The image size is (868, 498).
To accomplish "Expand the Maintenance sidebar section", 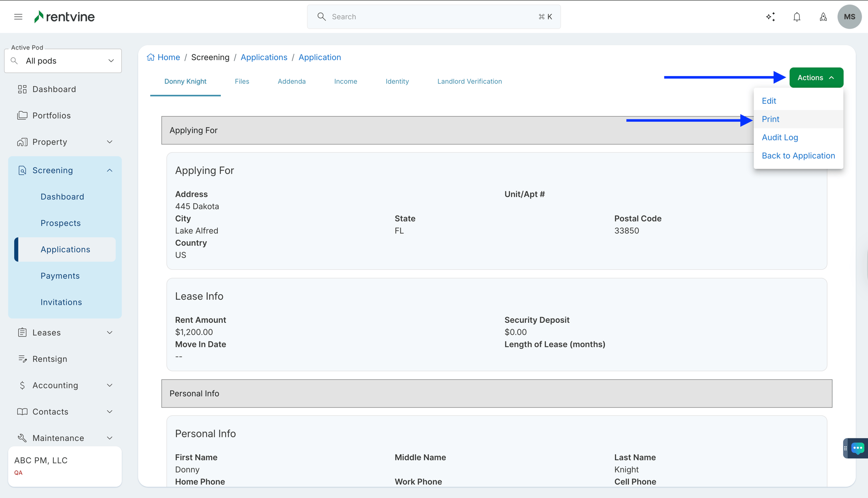I will (x=65, y=438).
